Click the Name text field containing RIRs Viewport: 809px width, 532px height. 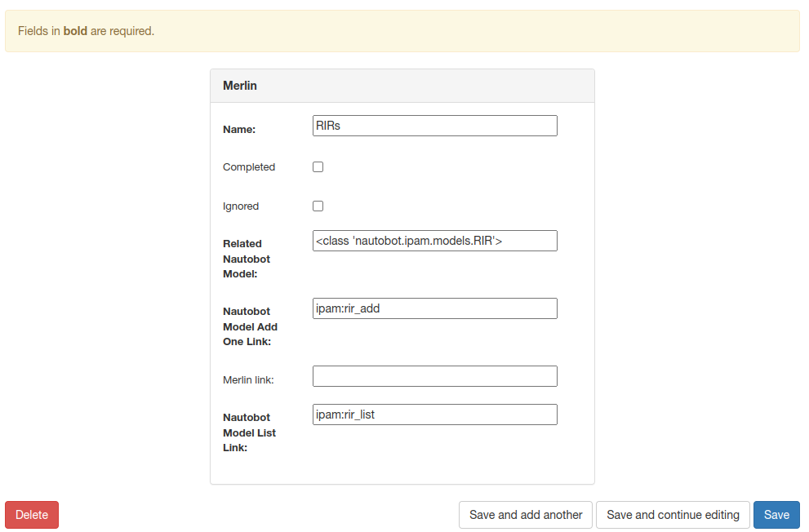click(x=434, y=126)
